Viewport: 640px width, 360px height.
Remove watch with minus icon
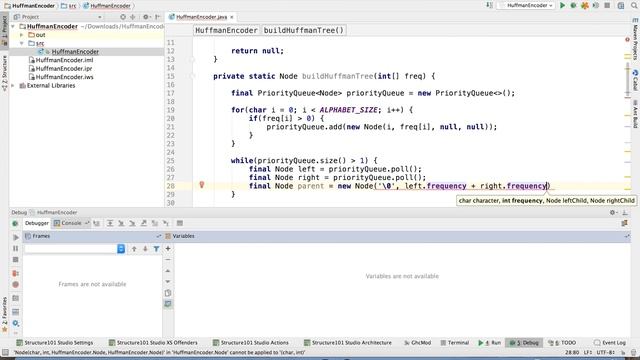(168, 260)
